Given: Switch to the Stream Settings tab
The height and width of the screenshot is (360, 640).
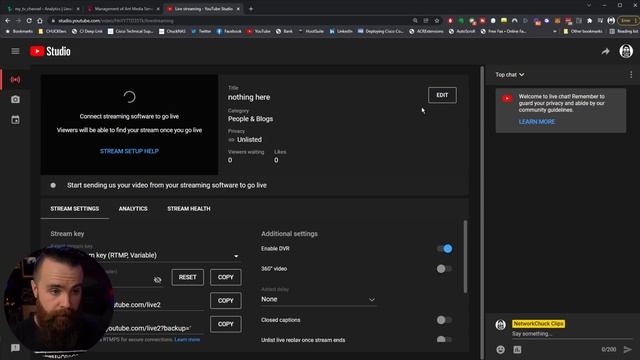Looking at the screenshot, I should [x=75, y=209].
